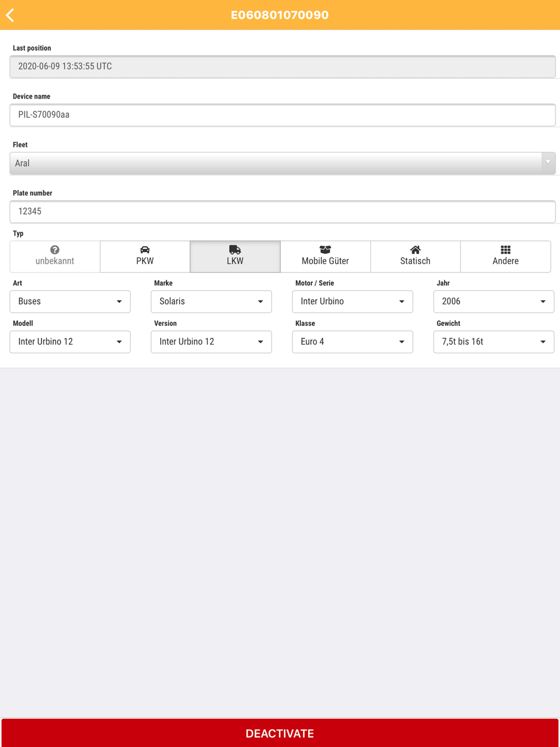
Task: Choose the PKW car type
Action: [x=145, y=256]
